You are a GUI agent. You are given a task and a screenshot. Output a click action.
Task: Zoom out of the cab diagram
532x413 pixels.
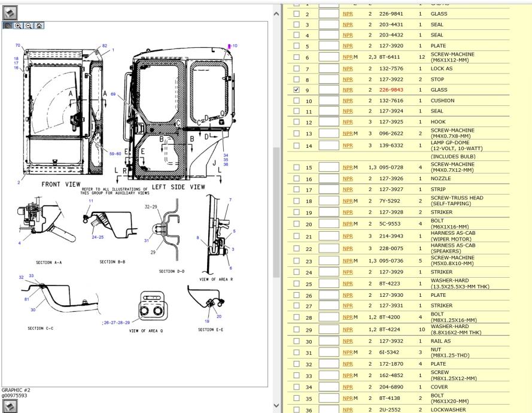coord(29,26)
